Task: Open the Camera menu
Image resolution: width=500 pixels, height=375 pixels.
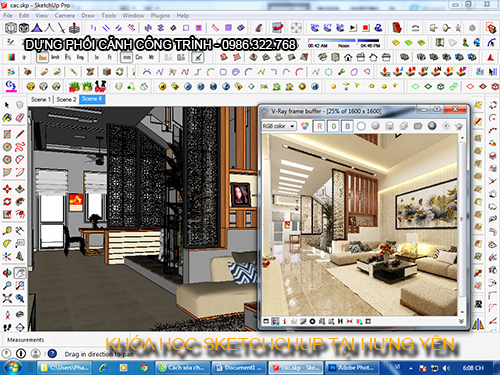Action: click(x=65, y=15)
